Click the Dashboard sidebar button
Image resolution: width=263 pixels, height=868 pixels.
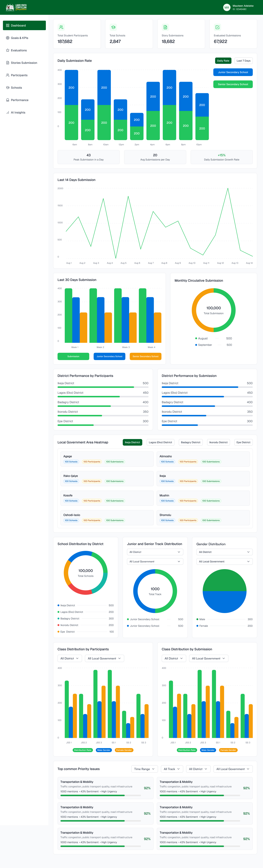tap(24, 25)
